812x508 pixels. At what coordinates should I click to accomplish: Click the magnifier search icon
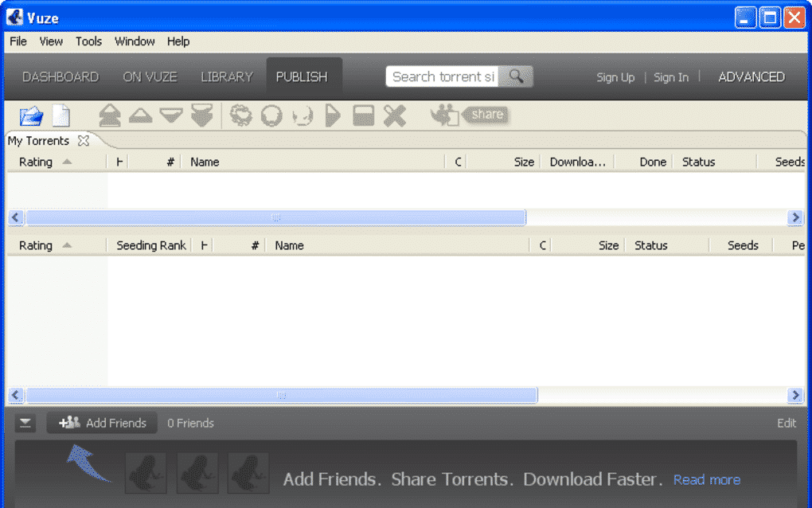[517, 76]
